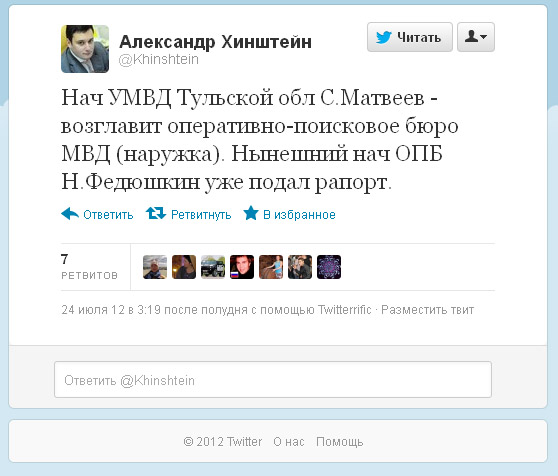The height and width of the screenshot is (476, 558).
Task: Click the Twitter bird icon on the Читать button
Action: (x=384, y=37)
